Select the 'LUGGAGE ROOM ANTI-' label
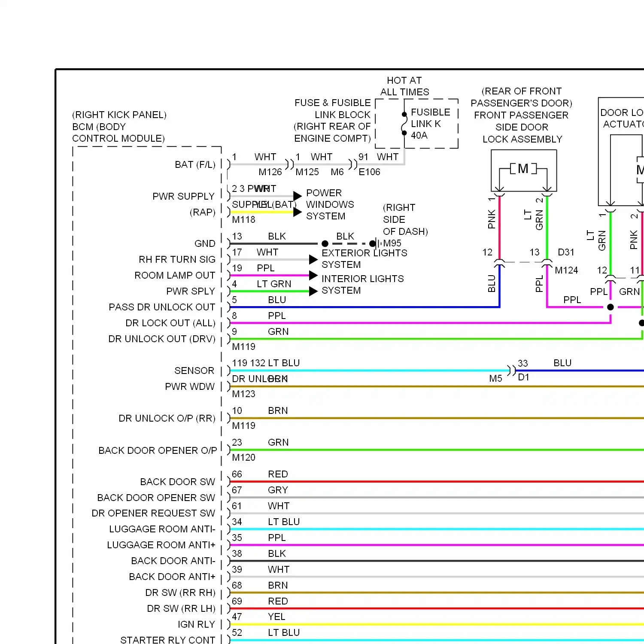The image size is (644, 644). coord(162,529)
